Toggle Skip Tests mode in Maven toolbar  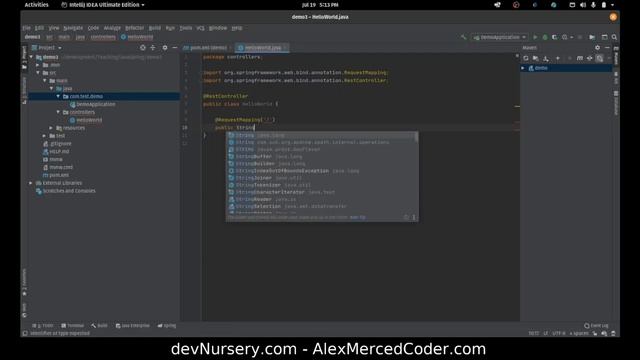599,58
